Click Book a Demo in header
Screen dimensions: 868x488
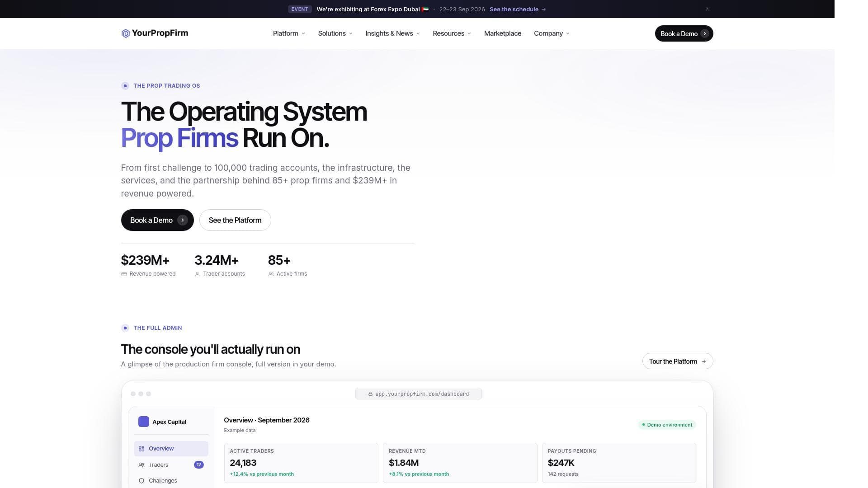point(684,33)
